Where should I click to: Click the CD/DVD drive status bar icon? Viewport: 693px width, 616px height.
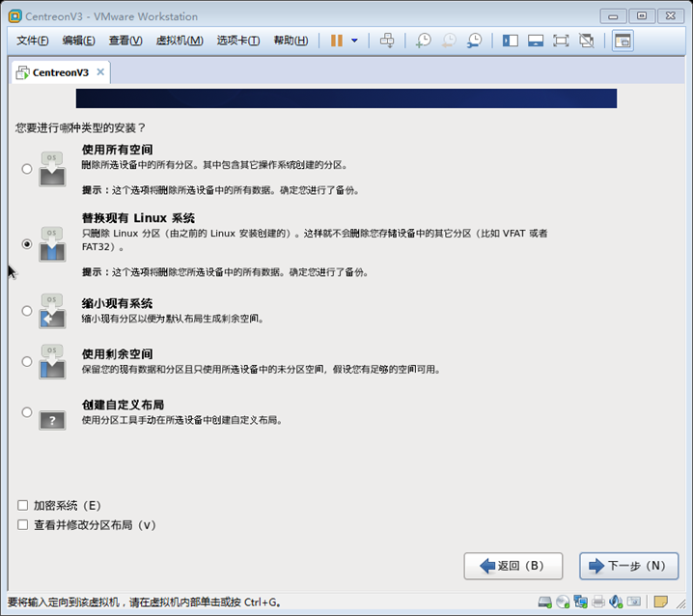[563, 602]
